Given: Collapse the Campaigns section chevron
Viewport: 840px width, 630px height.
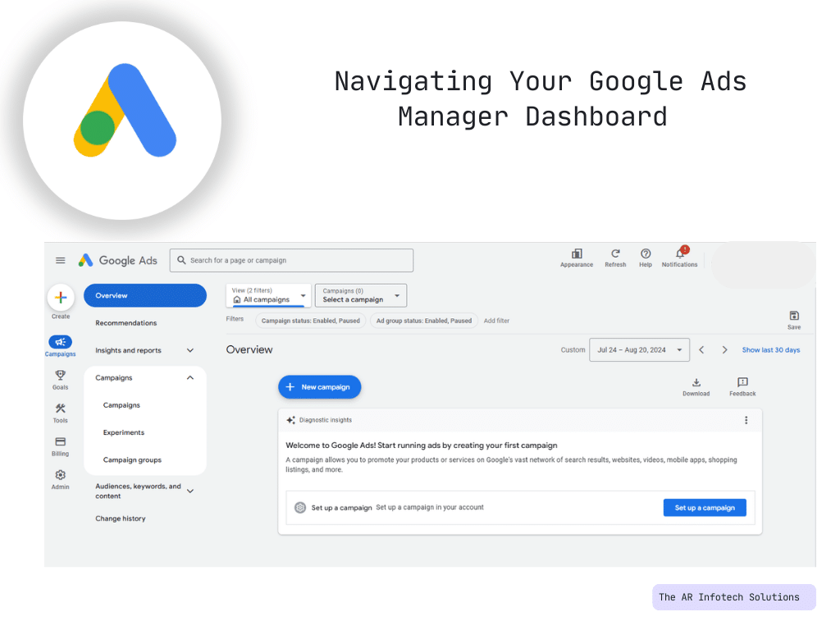Looking at the screenshot, I should click(x=190, y=377).
